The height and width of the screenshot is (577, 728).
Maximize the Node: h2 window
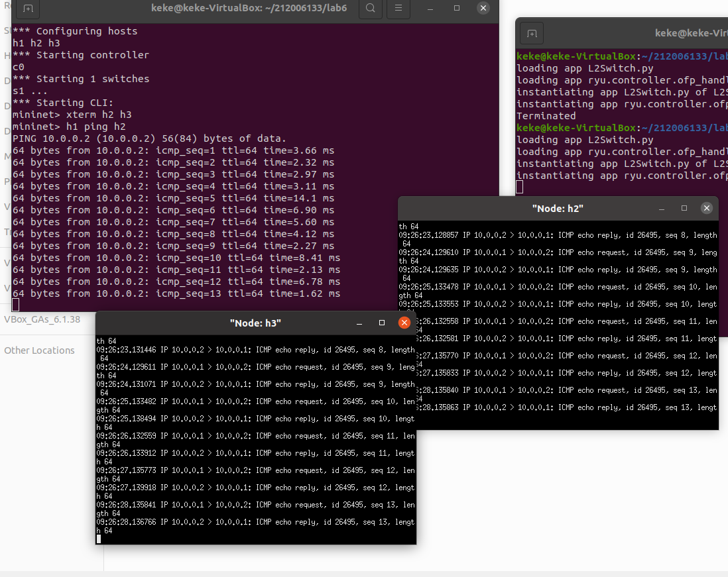684,208
